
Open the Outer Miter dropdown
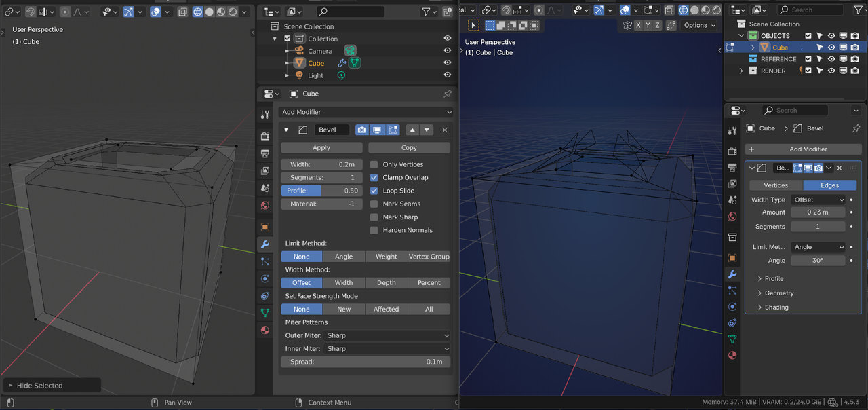pos(387,335)
